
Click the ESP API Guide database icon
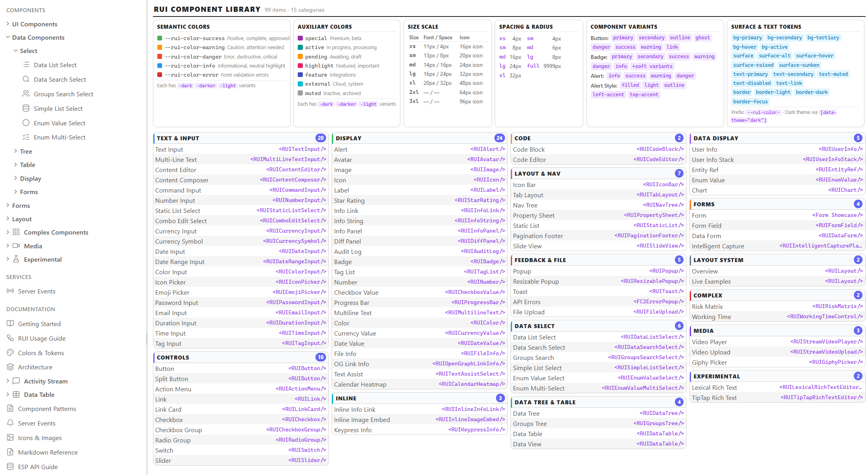[x=10, y=467]
